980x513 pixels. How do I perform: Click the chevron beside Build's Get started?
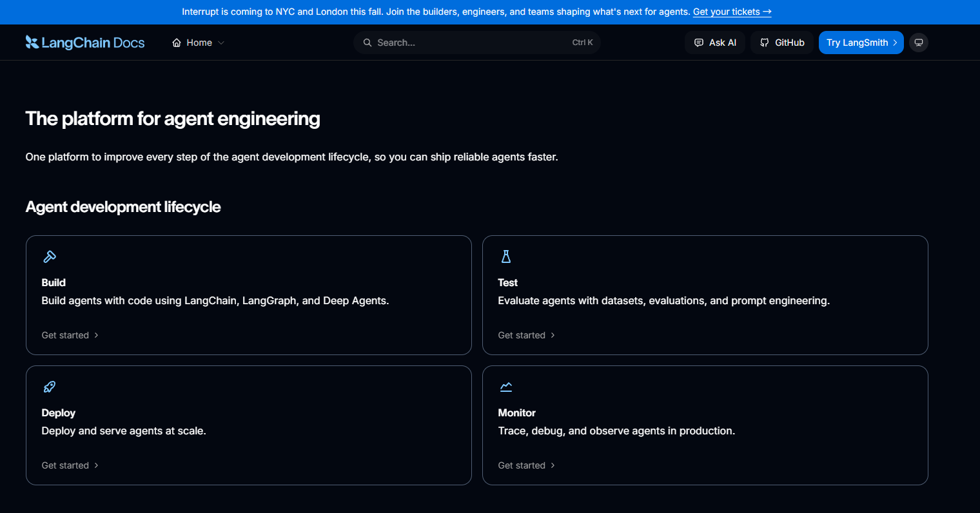[x=96, y=335]
